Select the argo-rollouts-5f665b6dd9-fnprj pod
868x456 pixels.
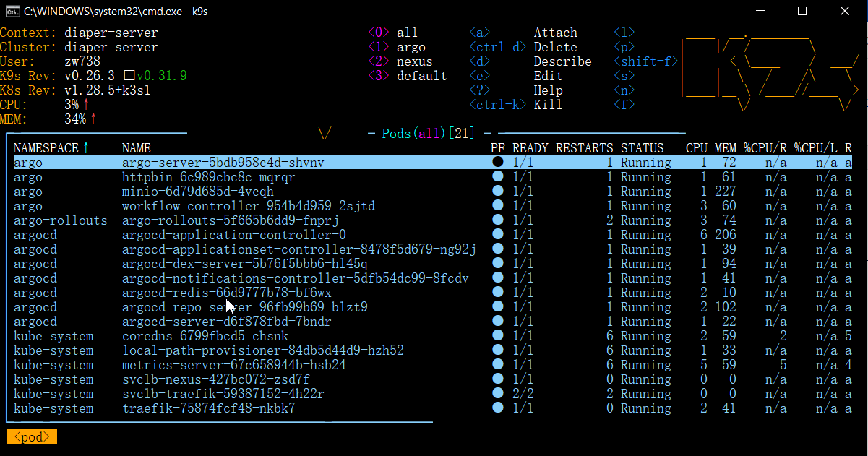tap(231, 220)
